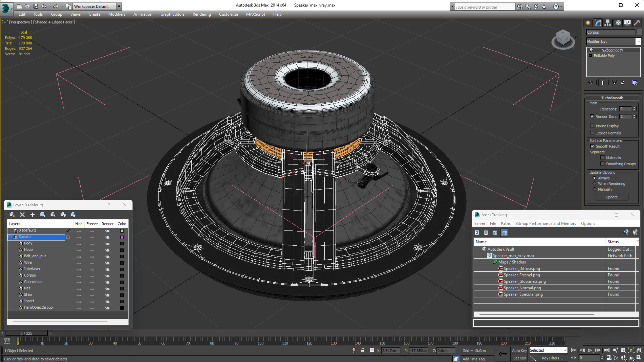Click the Bitmap Performance and Memory tab
The image size is (644, 362).
point(546,223)
